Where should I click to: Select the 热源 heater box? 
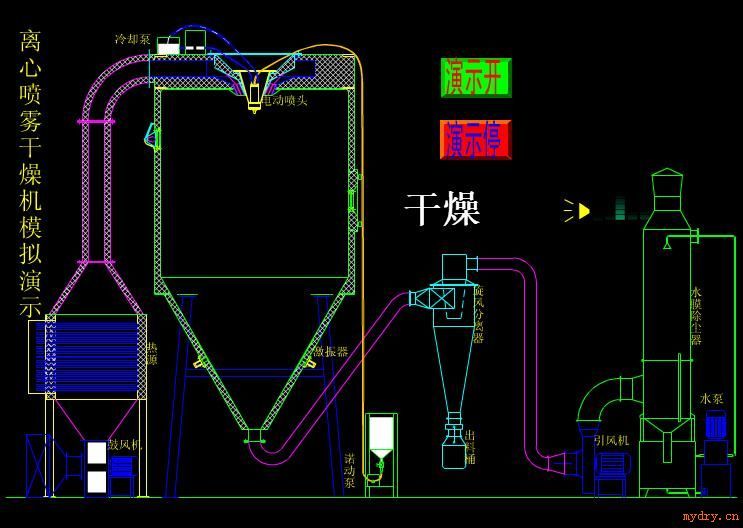click(89, 354)
